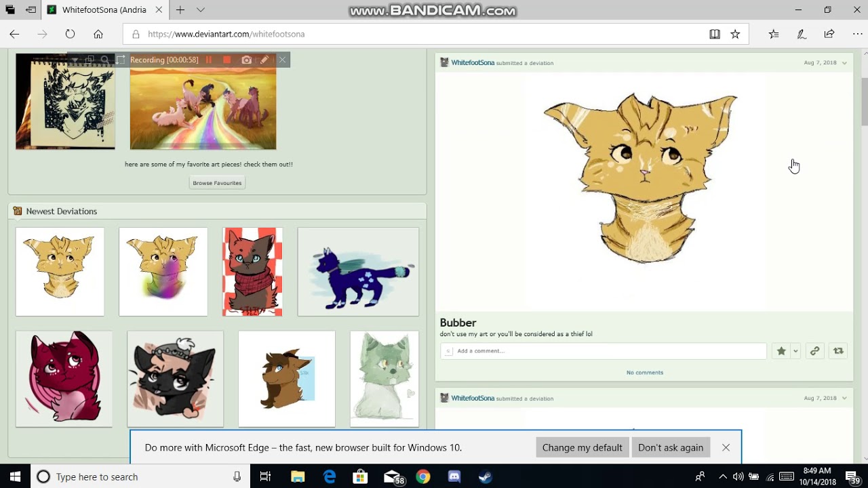Add notes with the pen icon
The width and height of the screenshot is (868, 488).
point(802,34)
